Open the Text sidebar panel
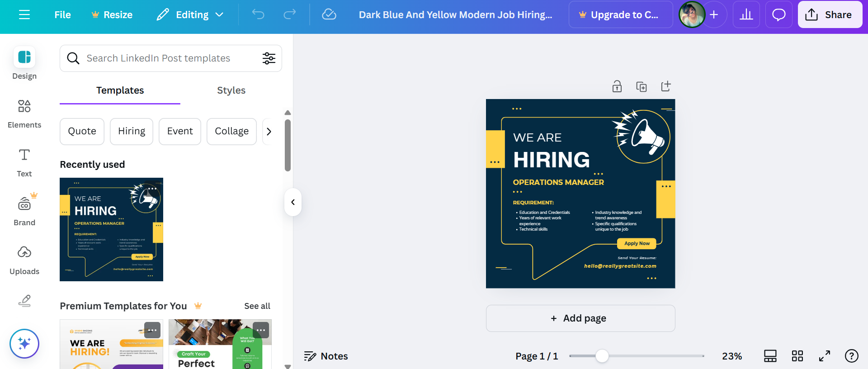Viewport: 868px width, 369px height. click(24, 163)
